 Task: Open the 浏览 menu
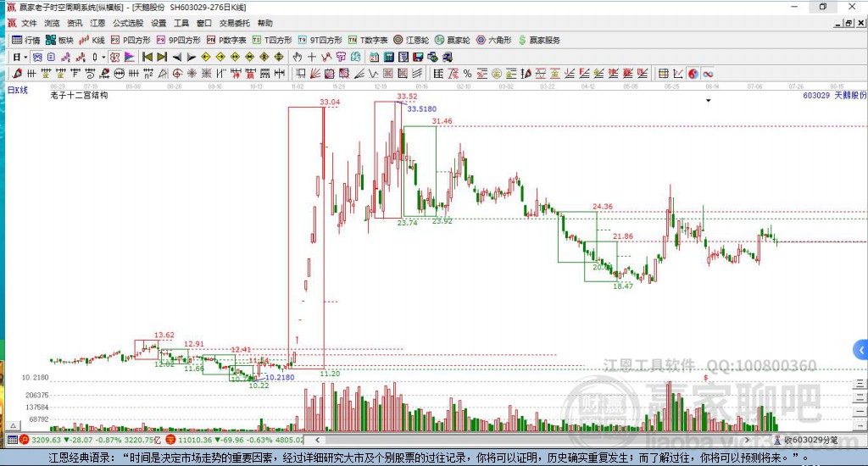tap(52, 23)
